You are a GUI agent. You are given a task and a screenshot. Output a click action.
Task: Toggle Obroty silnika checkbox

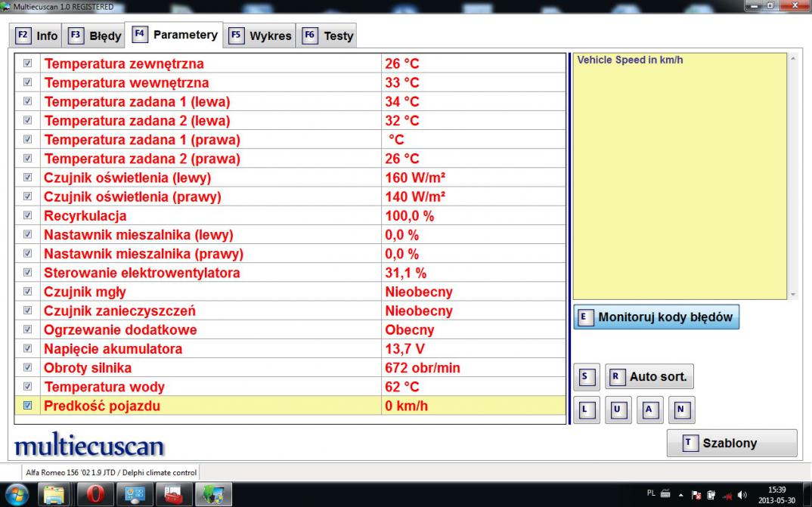[x=27, y=367]
